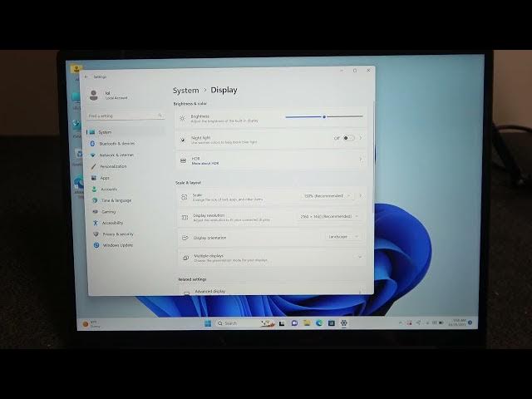Screen dimensions: 532x399
Task: Click the Find a setting search box
Action: pyautogui.click(x=125, y=116)
